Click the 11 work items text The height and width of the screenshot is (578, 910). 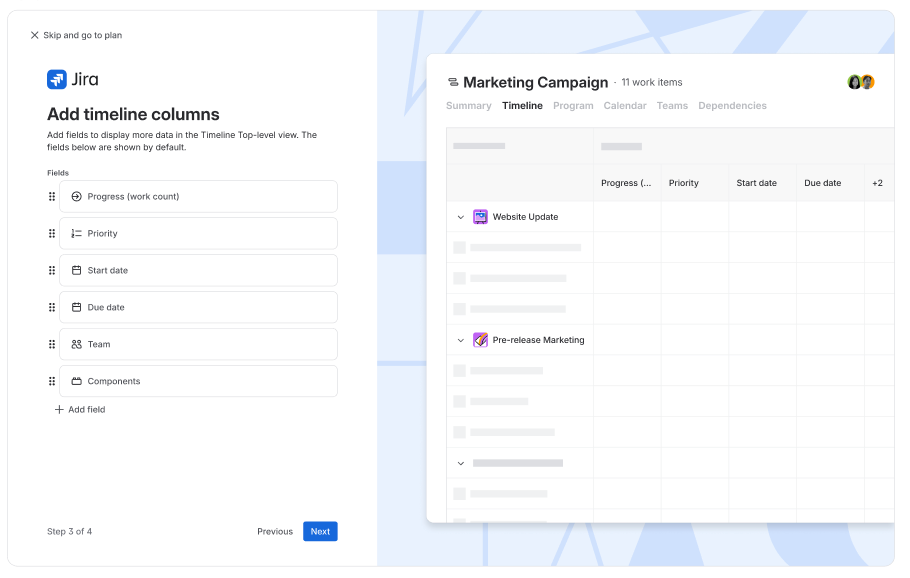pyautogui.click(x=652, y=82)
